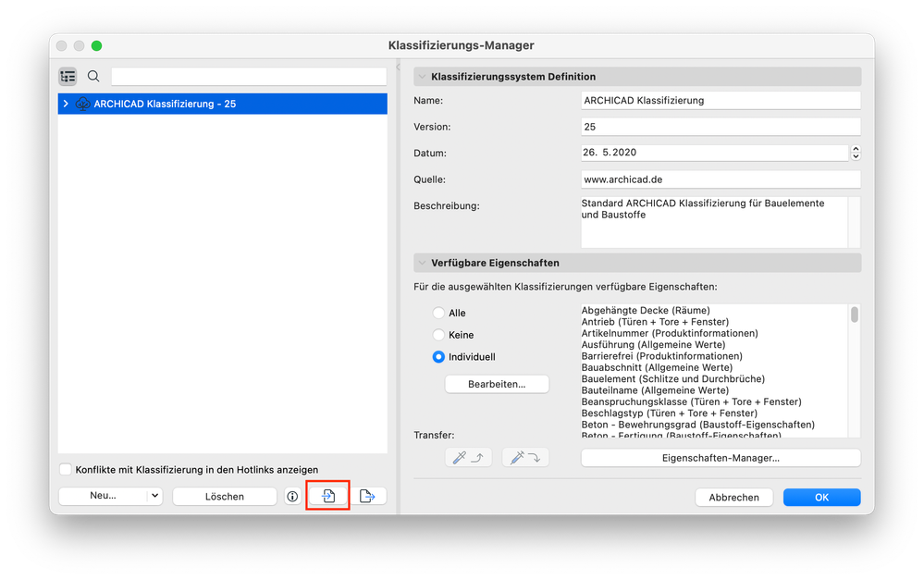
Task: Open the Eigenschaften-Manager... button
Action: pos(721,458)
